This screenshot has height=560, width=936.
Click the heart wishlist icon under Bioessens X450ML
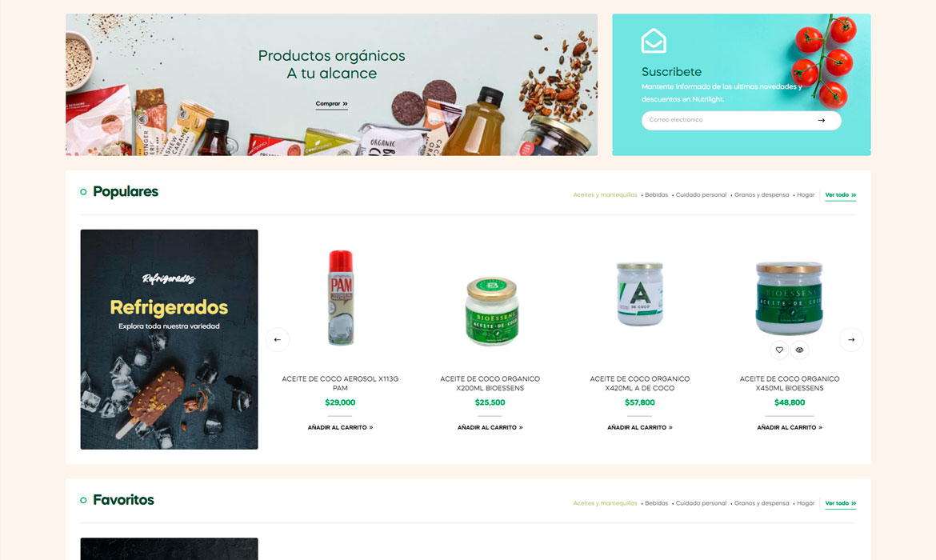click(x=779, y=350)
